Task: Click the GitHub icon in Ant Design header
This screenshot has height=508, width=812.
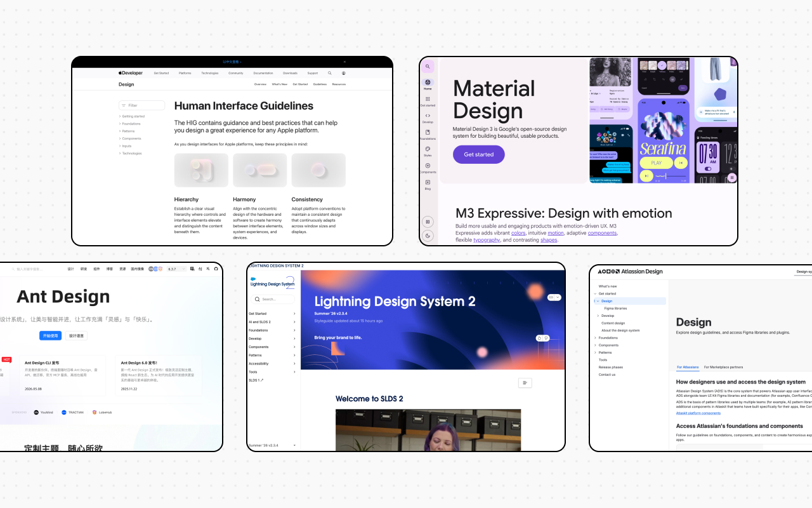Action: pos(216,269)
